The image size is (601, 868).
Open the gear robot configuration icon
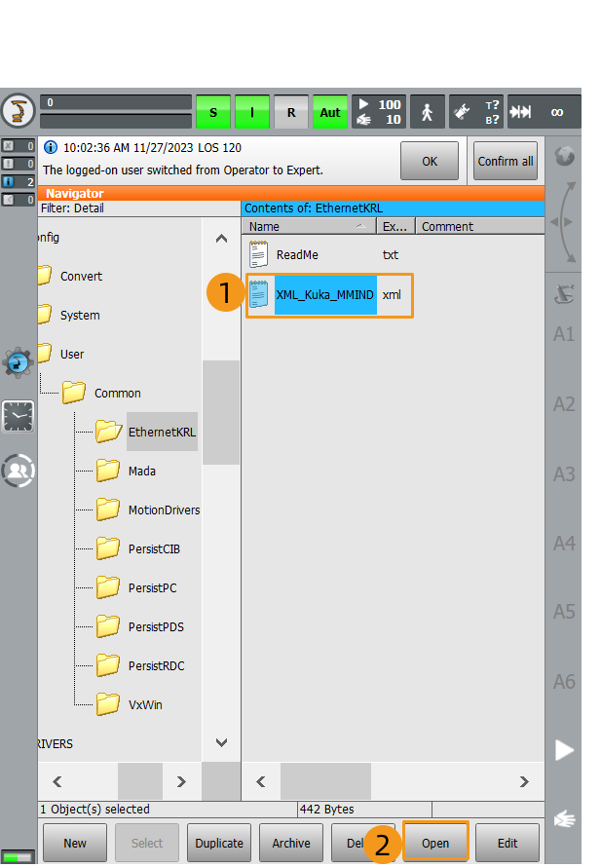(19, 363)
